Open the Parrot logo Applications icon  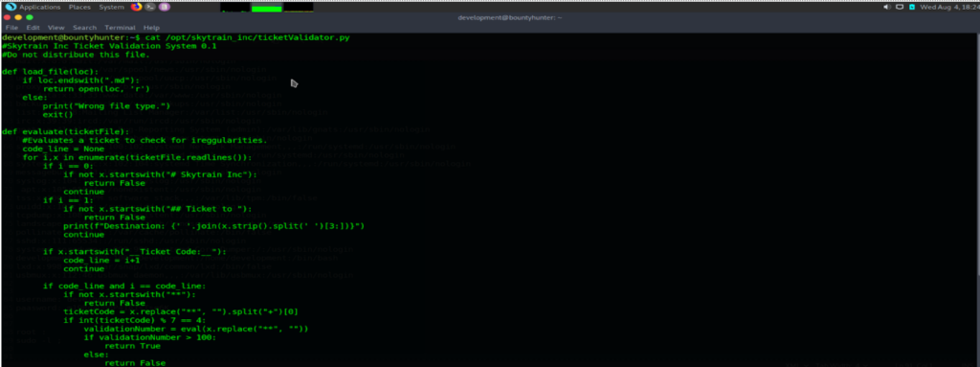(x=11, y=7)
